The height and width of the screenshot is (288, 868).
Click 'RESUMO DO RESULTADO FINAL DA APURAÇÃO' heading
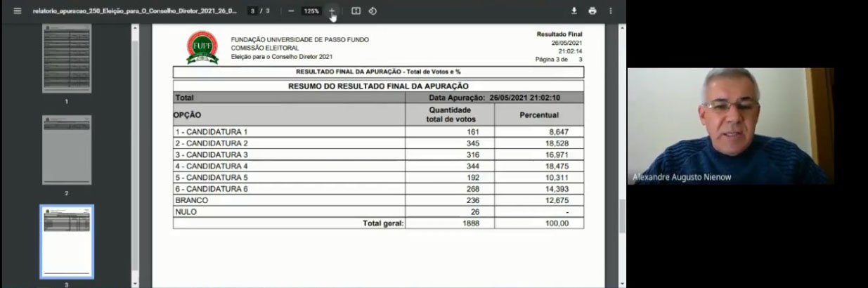click(378, 86)
